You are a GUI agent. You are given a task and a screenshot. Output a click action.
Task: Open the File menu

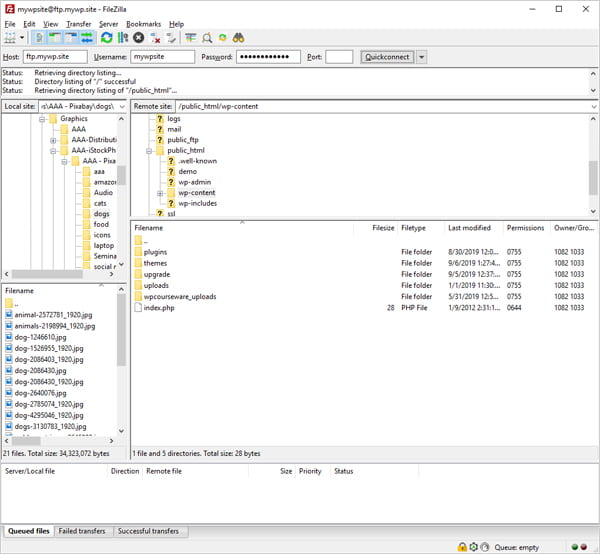[10, 24]
